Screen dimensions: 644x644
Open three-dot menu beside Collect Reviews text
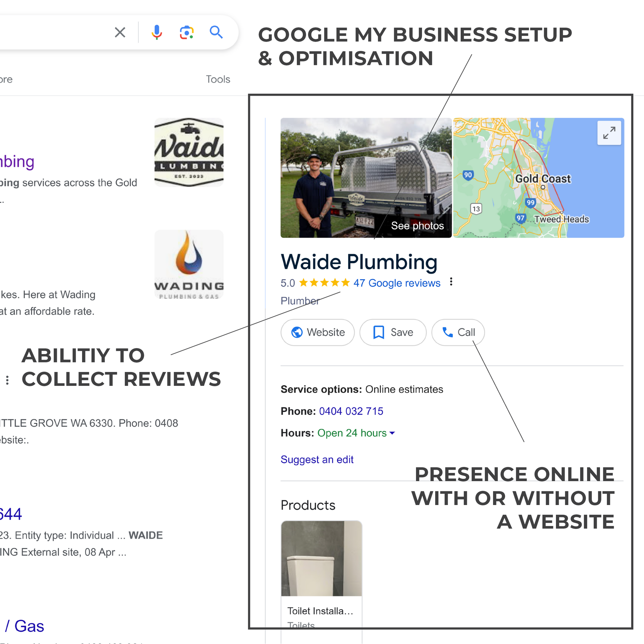point(7,380)
